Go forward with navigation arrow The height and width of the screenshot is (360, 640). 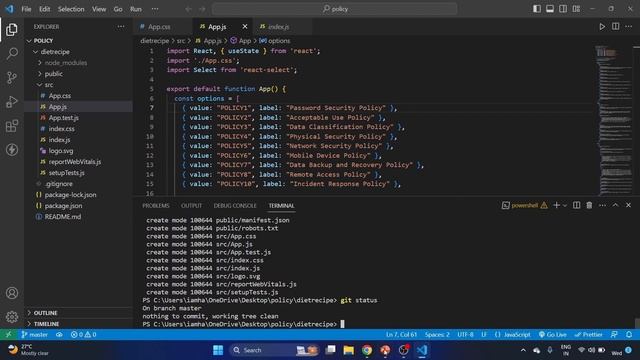tap(202, 9)
